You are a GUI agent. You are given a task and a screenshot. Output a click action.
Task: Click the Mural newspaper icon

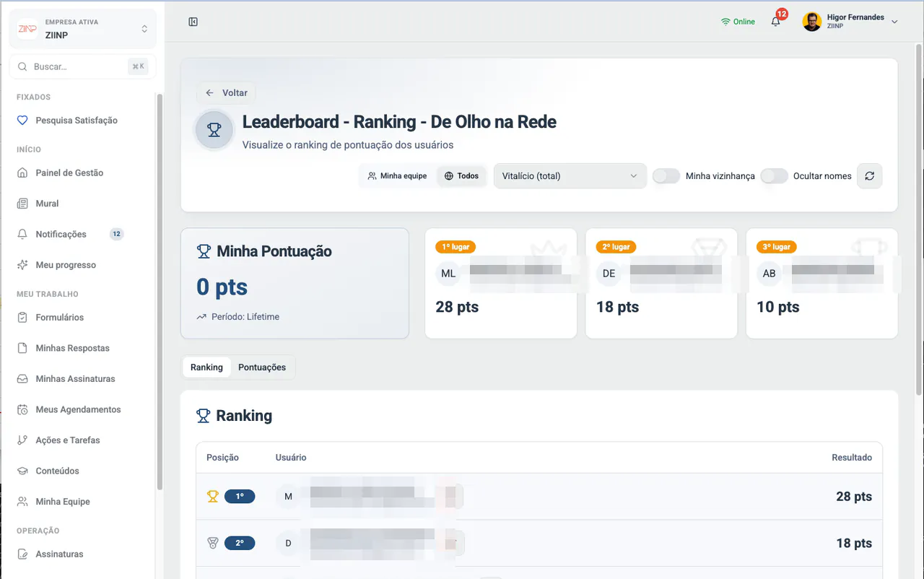point(22,204)
